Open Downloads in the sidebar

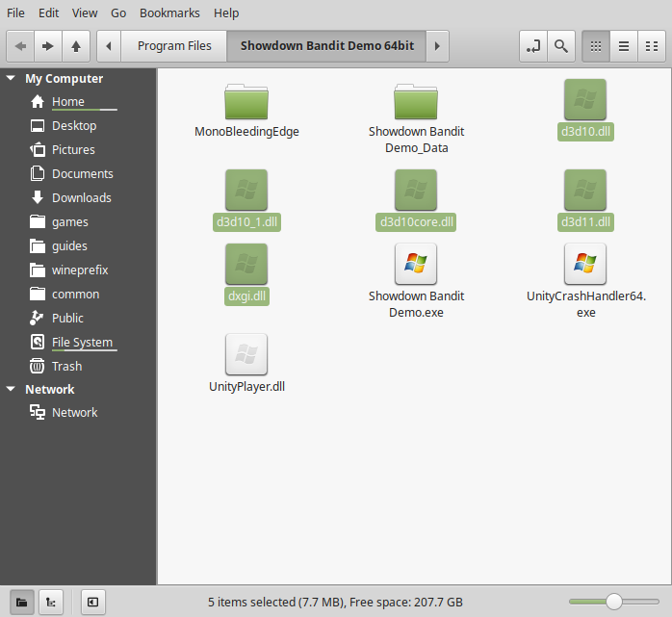[78, 197]
